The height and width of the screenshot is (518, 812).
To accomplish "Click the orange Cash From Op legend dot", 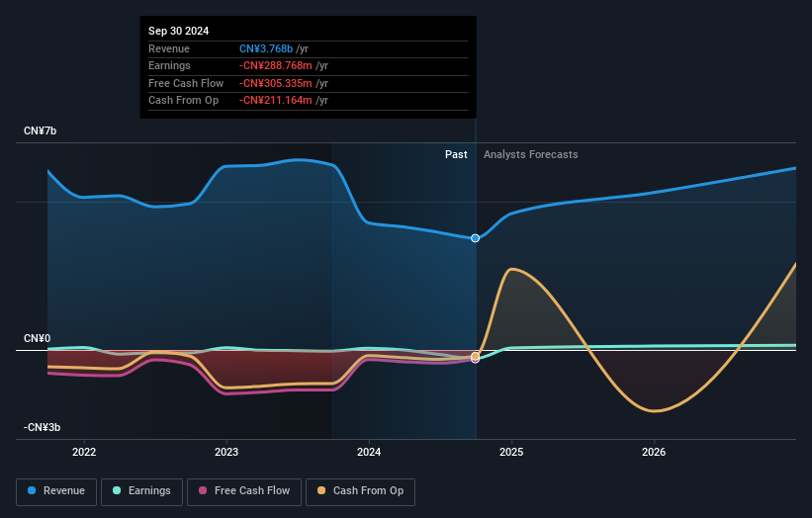I will 321,490.
